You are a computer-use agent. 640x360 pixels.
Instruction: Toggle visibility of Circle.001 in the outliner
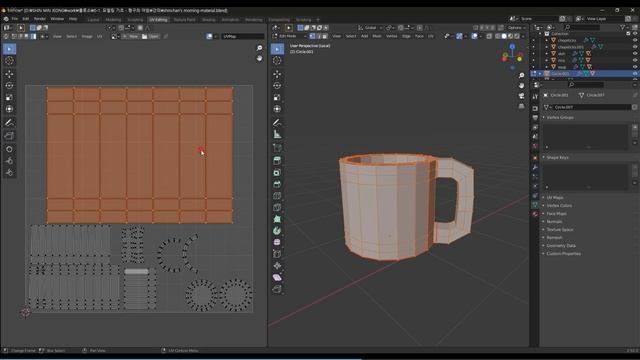point(635,73)
